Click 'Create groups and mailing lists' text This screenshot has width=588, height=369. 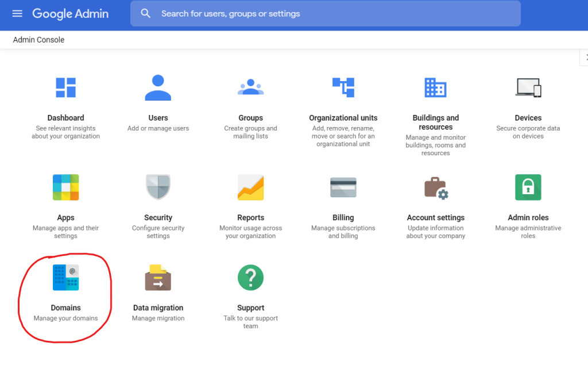(250, 132)
